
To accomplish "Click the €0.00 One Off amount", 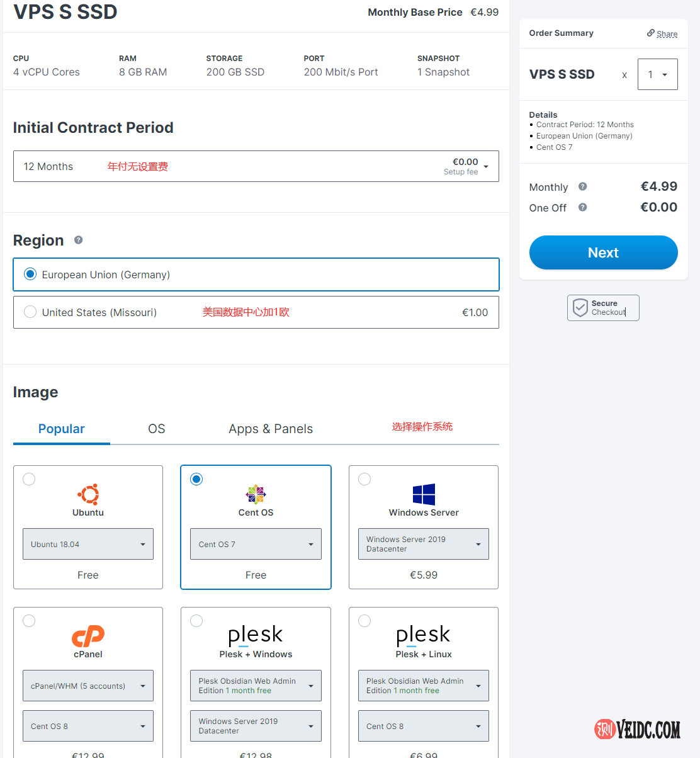I will [x=659, y=207].
